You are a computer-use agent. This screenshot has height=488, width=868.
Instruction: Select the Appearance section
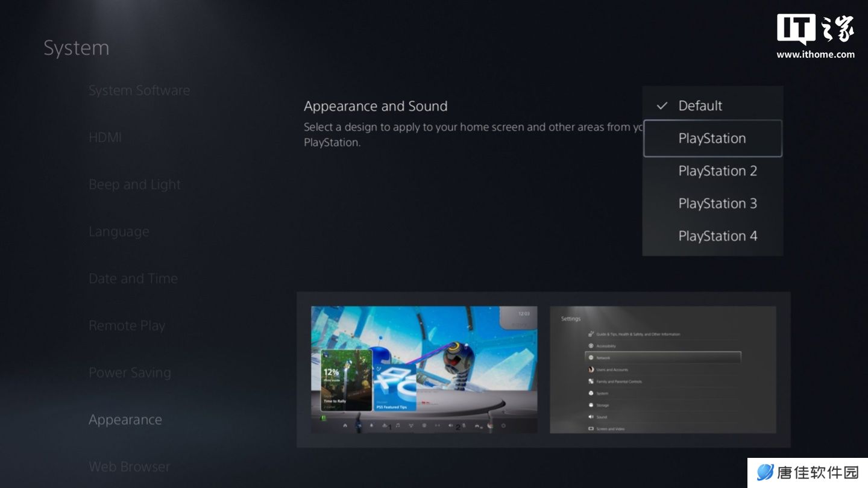point(125,419)
